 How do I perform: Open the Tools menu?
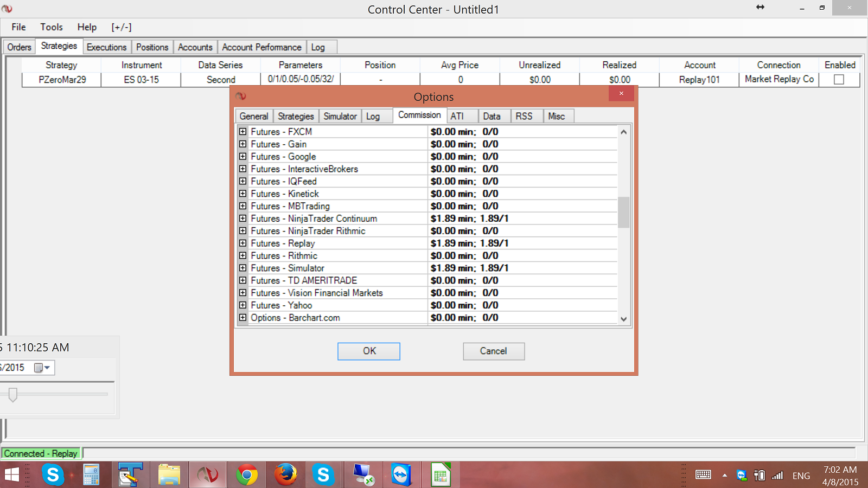[52, 27]
